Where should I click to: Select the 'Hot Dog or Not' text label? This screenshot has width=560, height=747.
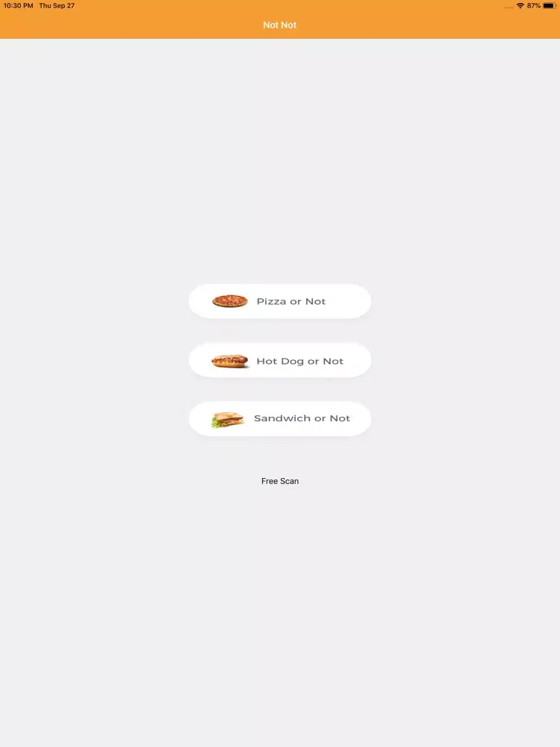tap(300, 361)
